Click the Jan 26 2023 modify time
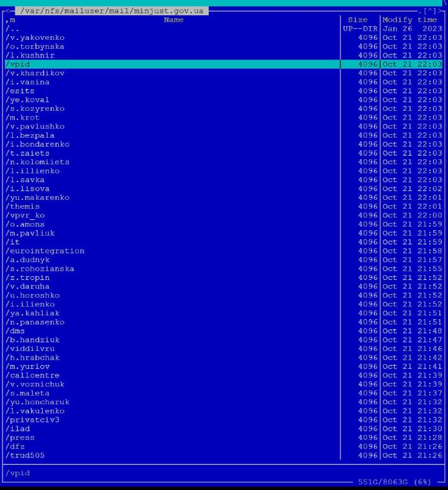This screenshot has width=448, height=490. tap(412, 29)
